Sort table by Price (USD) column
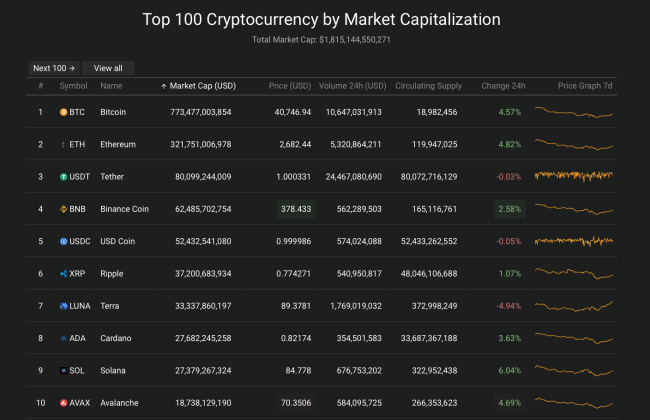This screenshot has width=650, height=420. [290, 86]
